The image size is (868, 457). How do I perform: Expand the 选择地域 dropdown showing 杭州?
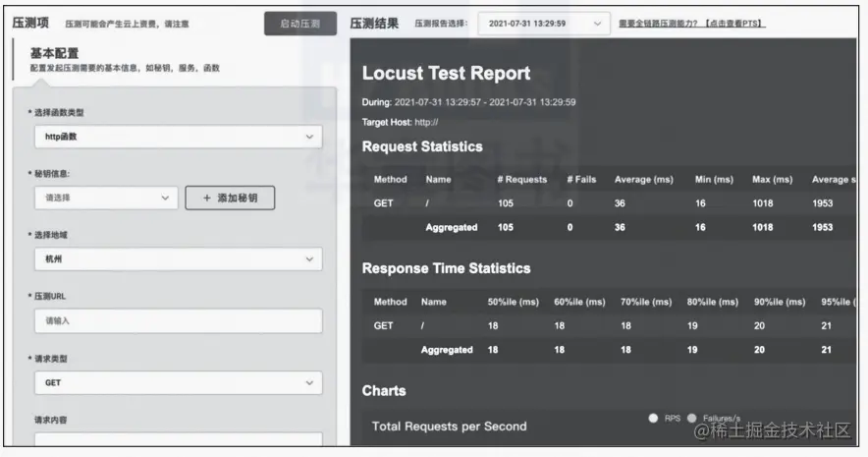[179, 259]
